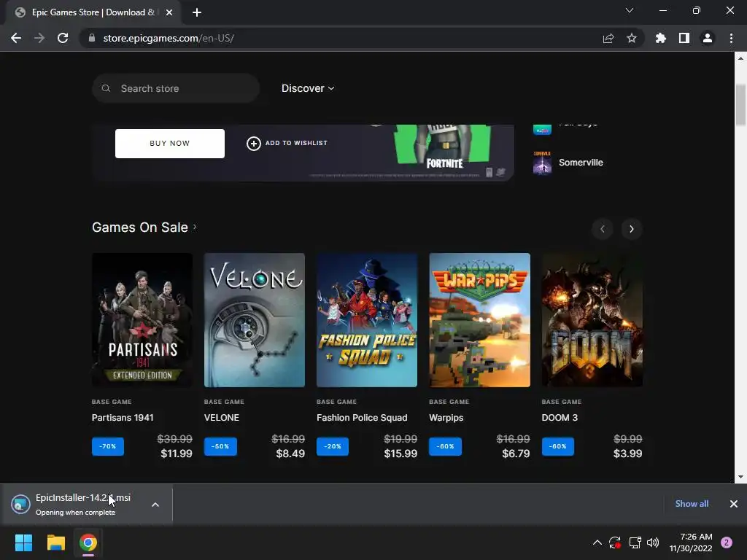Viewport: 747px width, 560px height.
Task: Open a new browser tab
Action: [x=197, y=12]
